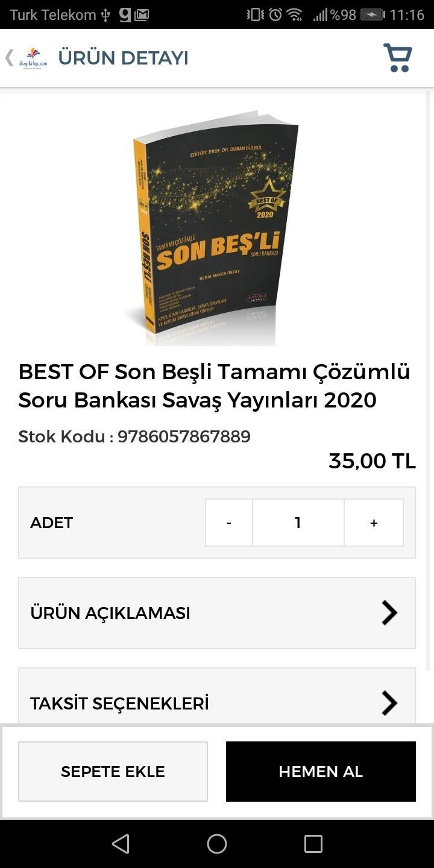This screenshot has height=868, width=434.
Task: Tap SEPETE EKLE button
Action: (x=113, y=772)
